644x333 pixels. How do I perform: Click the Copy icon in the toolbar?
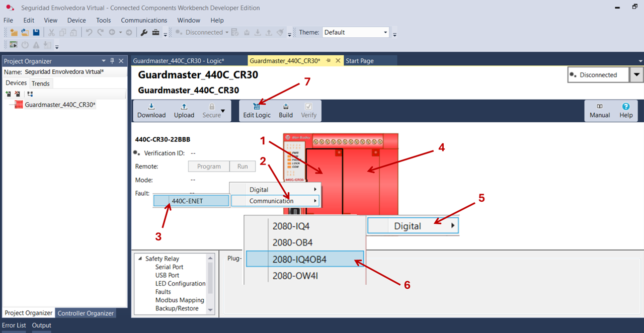(x=62, y=32)
